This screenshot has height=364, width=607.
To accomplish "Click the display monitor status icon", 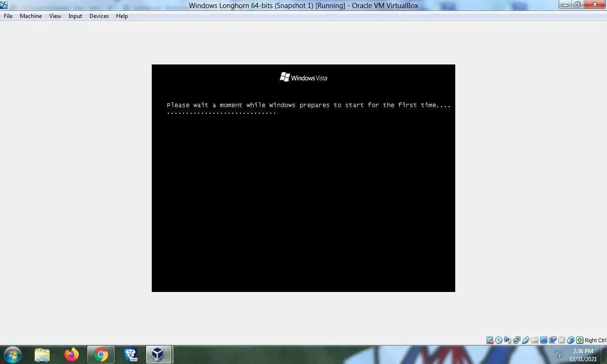I will pos(543,340).
